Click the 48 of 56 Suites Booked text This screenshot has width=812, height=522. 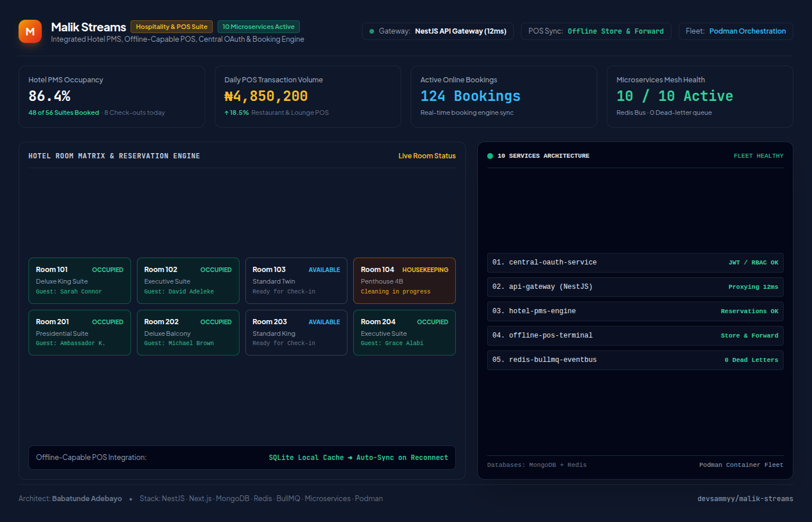(64, 113)
